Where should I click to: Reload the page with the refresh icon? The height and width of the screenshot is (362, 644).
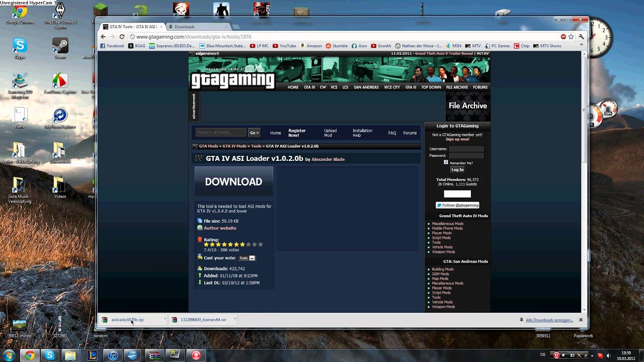tap(122, 37)
